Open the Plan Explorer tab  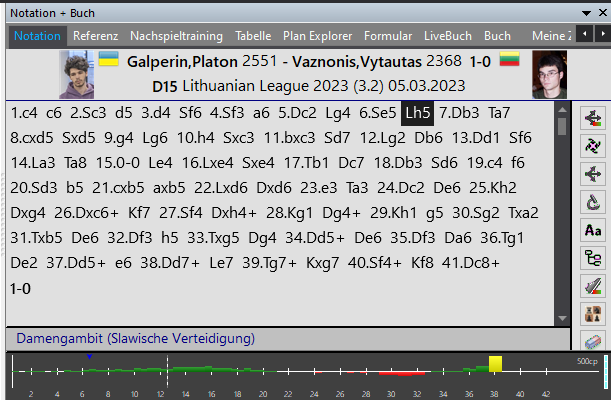(317, 36)
